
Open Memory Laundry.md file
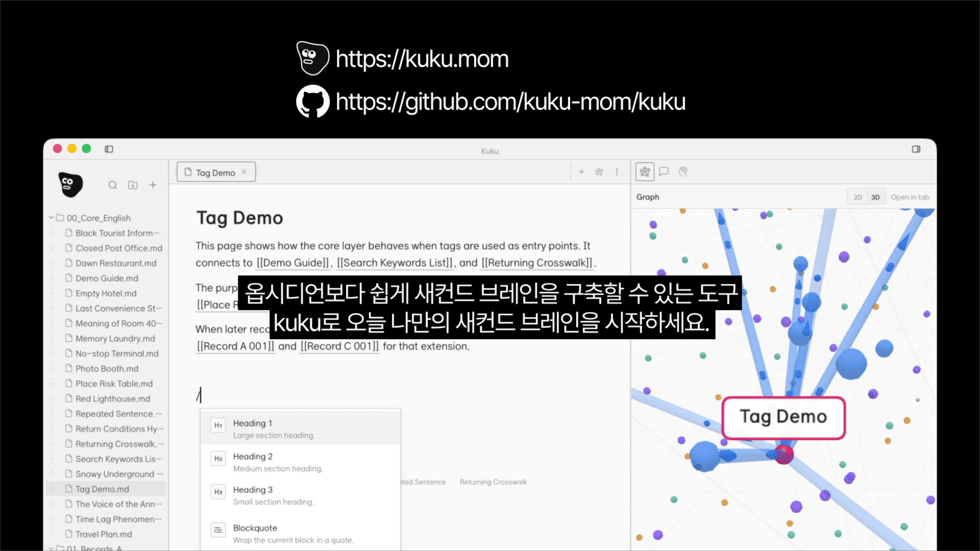115,339
